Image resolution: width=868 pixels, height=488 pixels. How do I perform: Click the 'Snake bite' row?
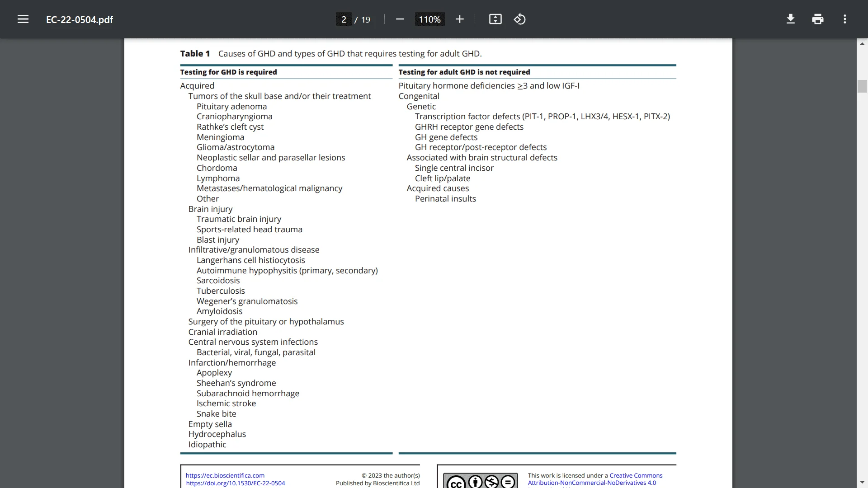216,413
